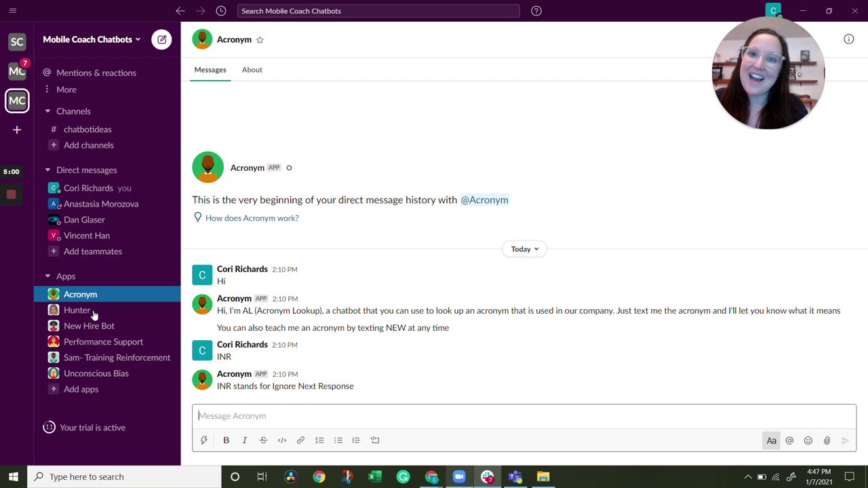Open Mentions & reactions
The image size is (868, 488).
(96, 73)
